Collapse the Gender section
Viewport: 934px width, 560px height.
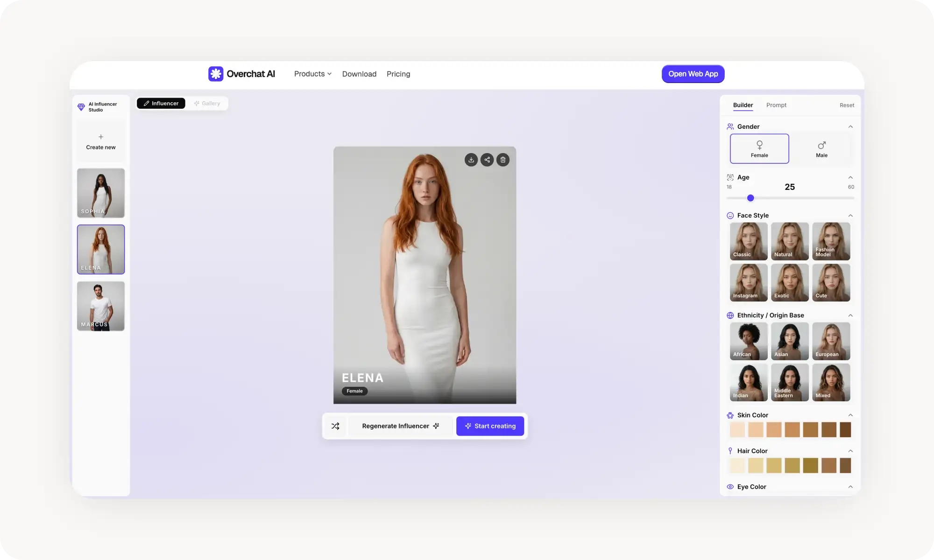(851, 126)
